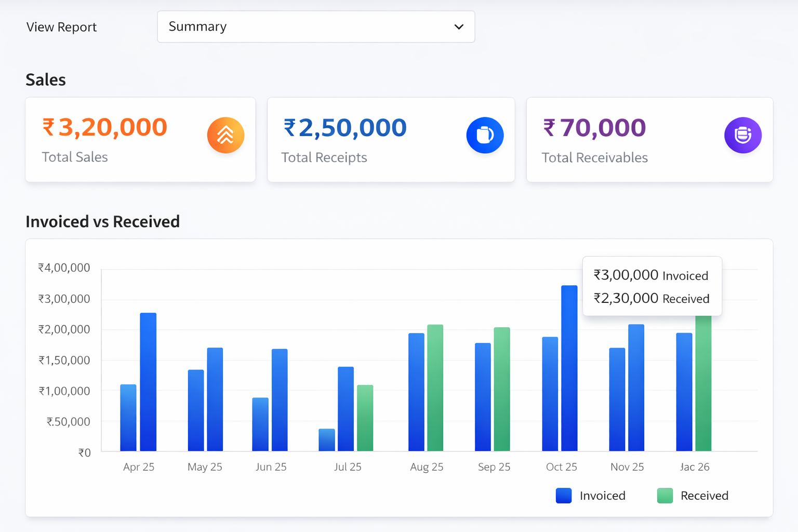Image resolution: width=798 pixels, height=532 pixels.
Task: Click the Nov 25 axis label
Action: (627, 467)
